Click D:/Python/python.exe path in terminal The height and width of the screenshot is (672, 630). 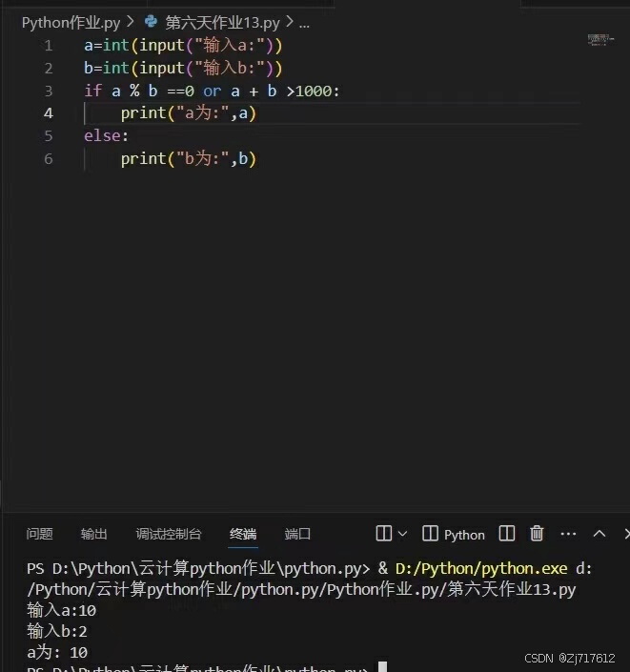(x=481, y=569)
